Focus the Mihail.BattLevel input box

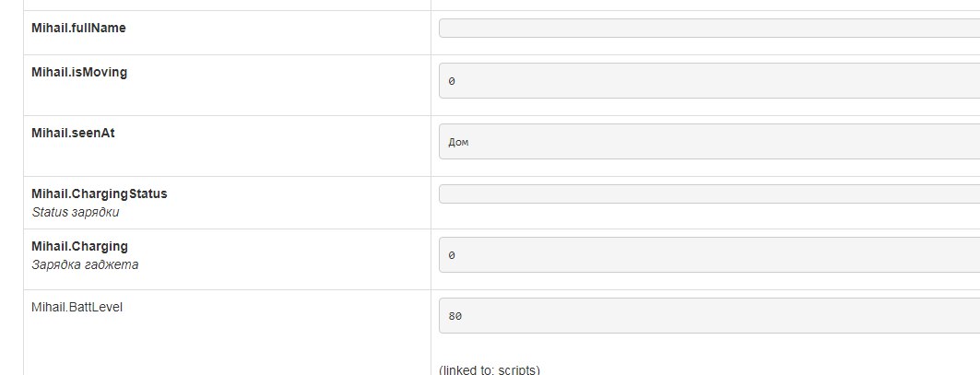[x=708, y=316]
